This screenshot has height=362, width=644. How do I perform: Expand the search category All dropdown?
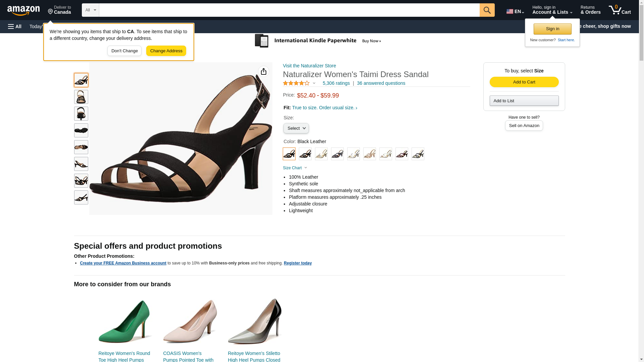[90, 10]
